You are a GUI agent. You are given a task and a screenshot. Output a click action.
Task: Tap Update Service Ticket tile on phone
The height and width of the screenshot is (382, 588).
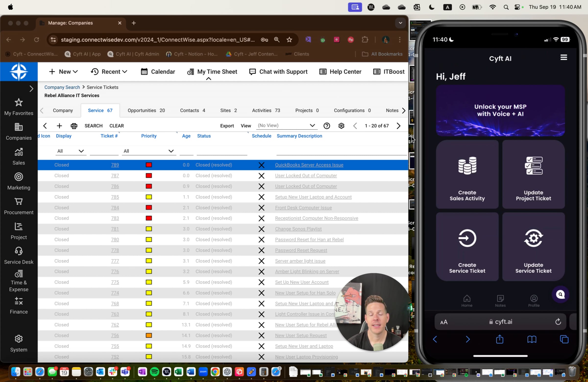tap(533, 247)
